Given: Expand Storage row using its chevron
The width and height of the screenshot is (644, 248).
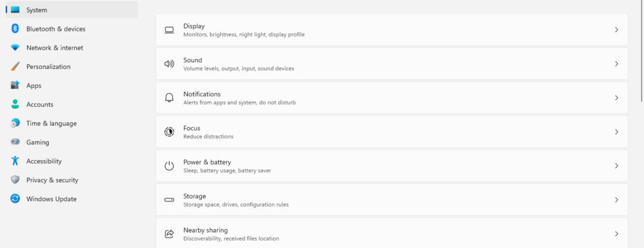Looking at the screenshot, I should click(x=616, y=200).
